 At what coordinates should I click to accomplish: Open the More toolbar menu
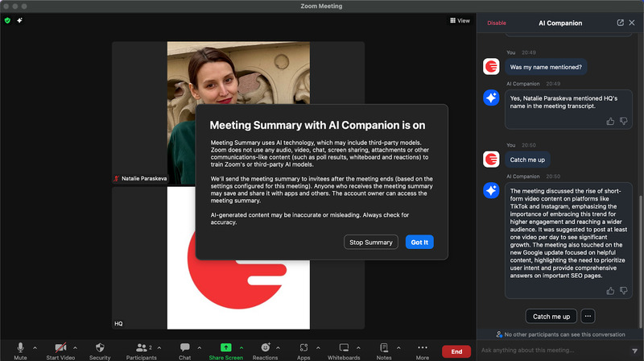tap(422, 351)
